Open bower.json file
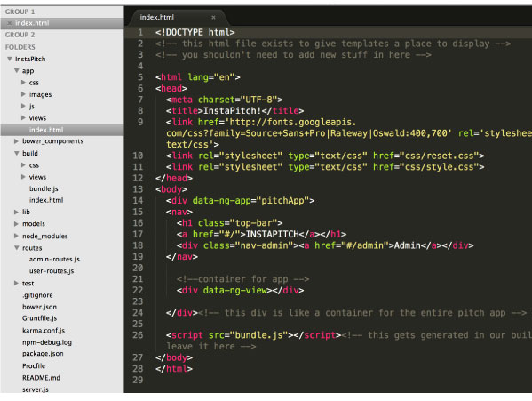532x401 pixels. [x=39, y=307]
